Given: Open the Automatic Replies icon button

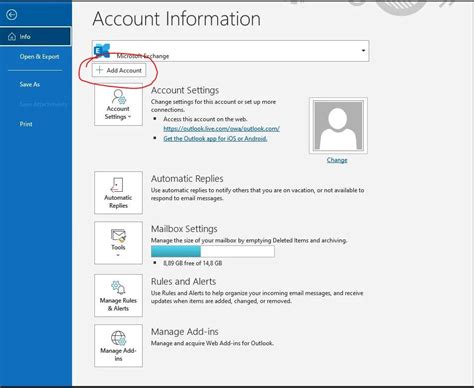Looking at the screenshot, I should point(118,193).
